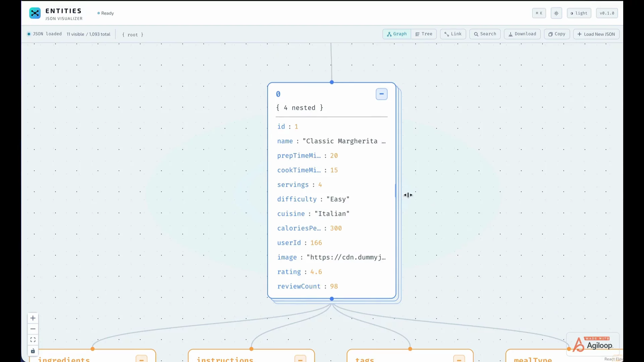Image resolution: width=644 pixels, height=362 pixels.
Task: Click the Entities app logo icon
Action: tap(35, 13)
